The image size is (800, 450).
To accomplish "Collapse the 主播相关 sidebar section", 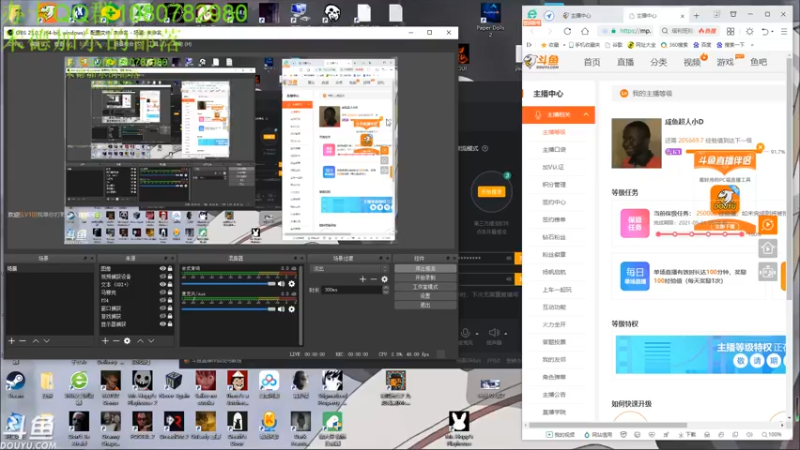I will pos(586,114).
